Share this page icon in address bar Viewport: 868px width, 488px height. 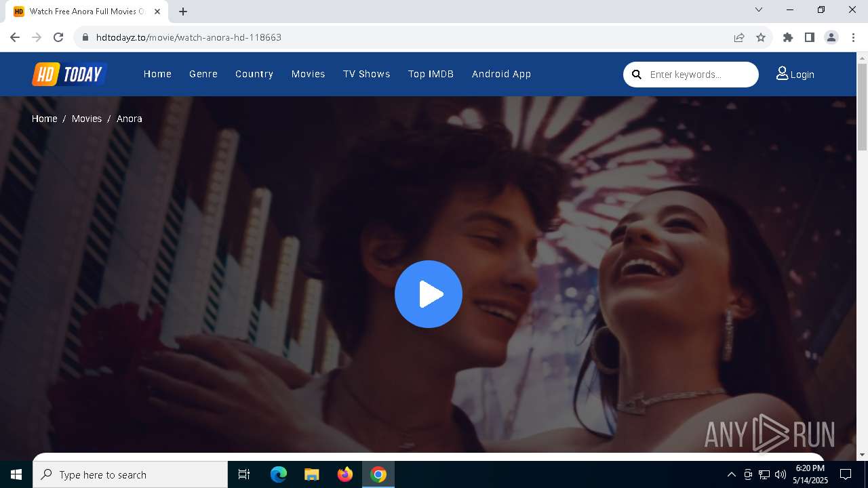pos(739,37)
